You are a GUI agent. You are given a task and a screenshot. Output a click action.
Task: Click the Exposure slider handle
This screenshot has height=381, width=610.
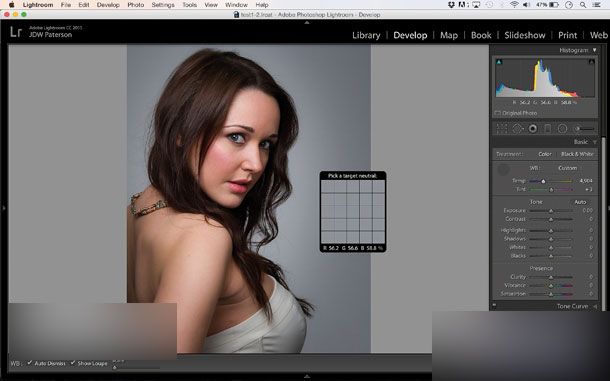coord(551,211)
